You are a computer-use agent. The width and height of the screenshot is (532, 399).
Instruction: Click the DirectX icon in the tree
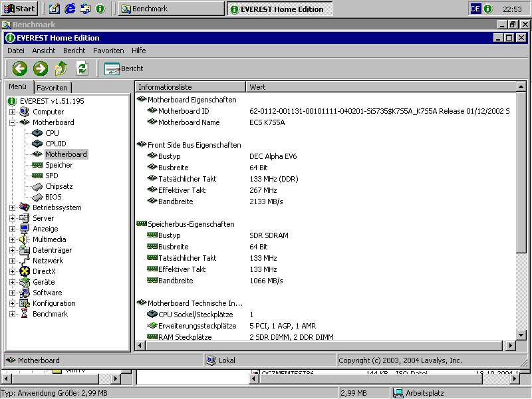pos(24,271)
